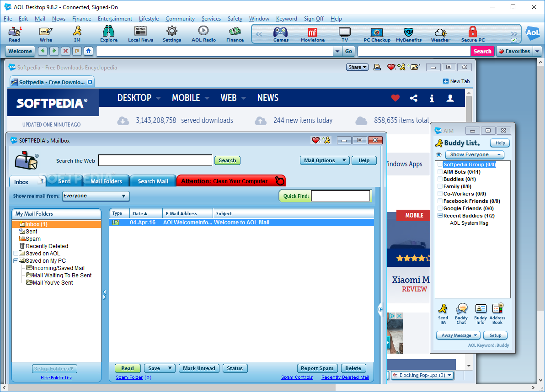Screen dimensions: 545x392
Task: Select Spam folder in My Mail Folders
Action: tap(30, 238)
